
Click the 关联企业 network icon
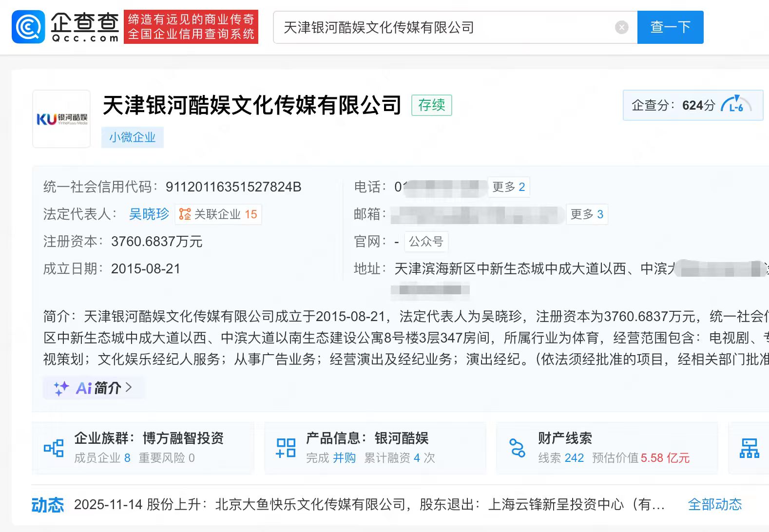(x=185, y=214)
